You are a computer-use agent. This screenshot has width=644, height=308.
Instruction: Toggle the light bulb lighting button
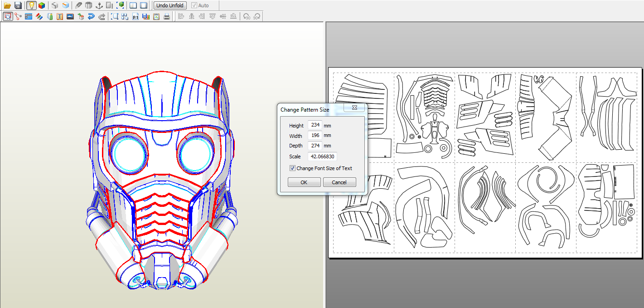31,5
